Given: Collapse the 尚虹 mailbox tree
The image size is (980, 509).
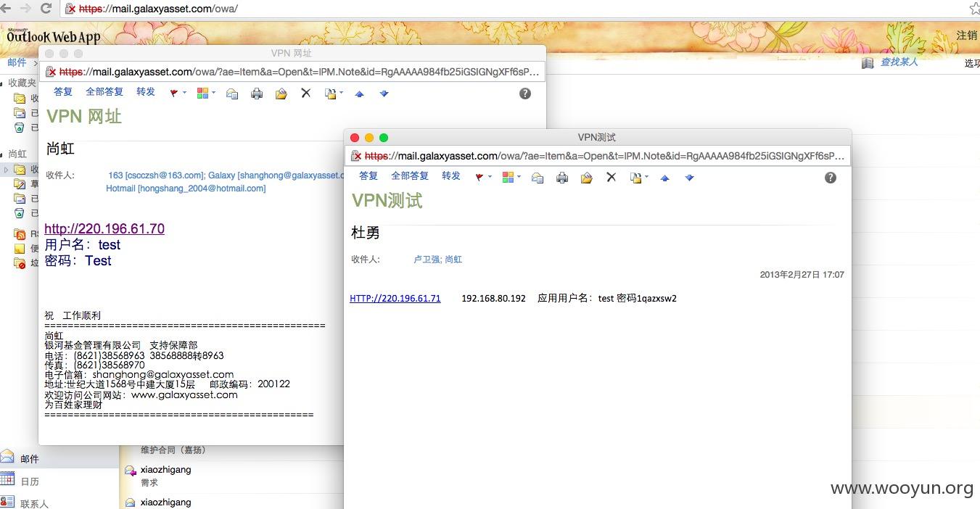Looking at the screenshot, I should 3,154.
